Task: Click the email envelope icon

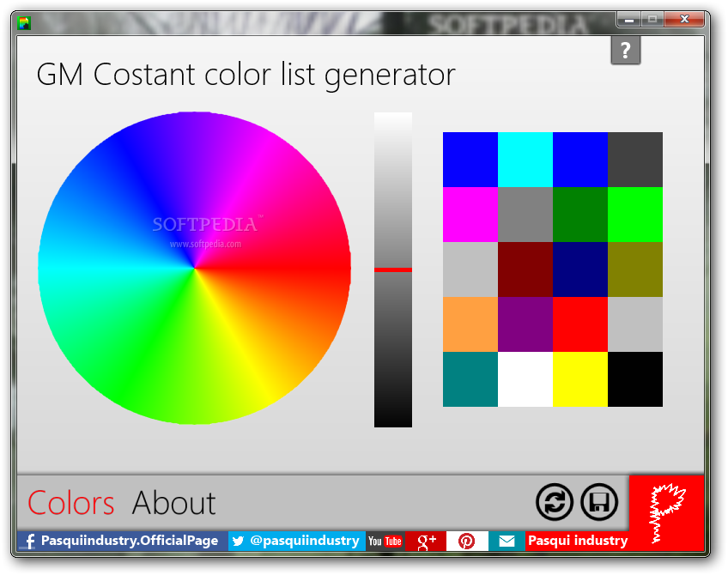Action: coord(507,541)
